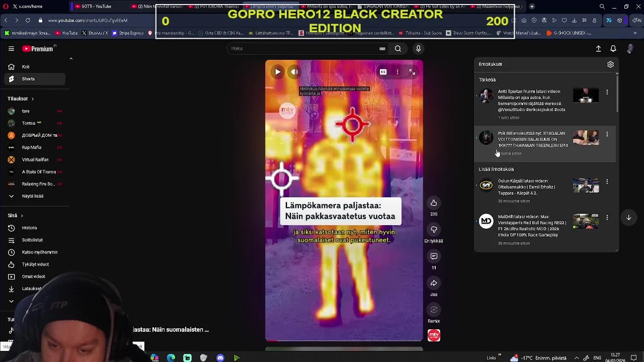Open notification settings gear in Ilmoitukset panel
Screen dimensions: 644x362
pos(610,64)
